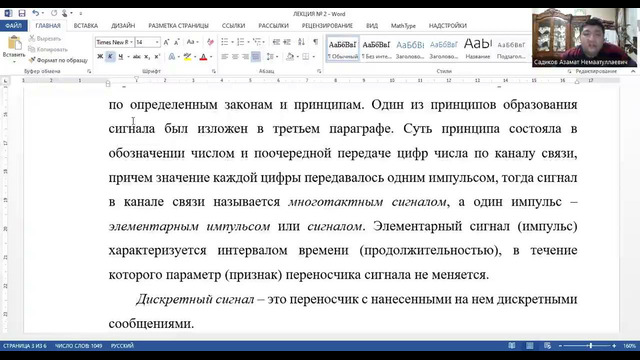The image size is (640, 360).
Task: Open the font size 14 dropdown
Action: 157,42
